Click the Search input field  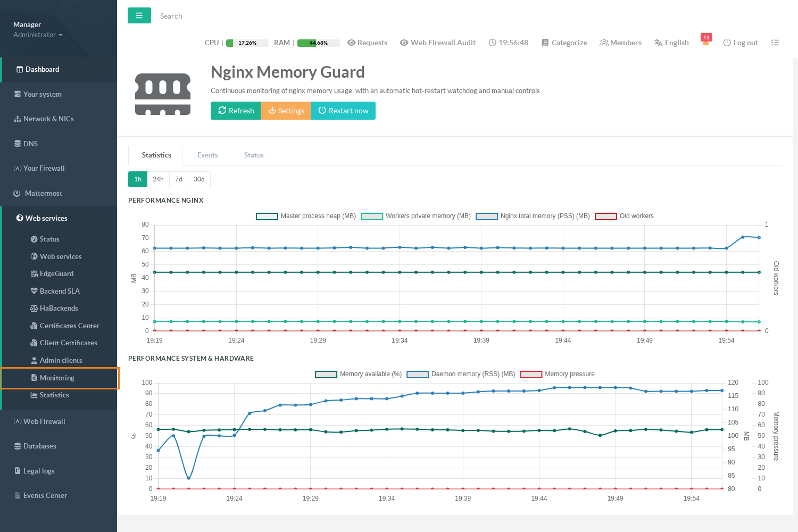171,16
